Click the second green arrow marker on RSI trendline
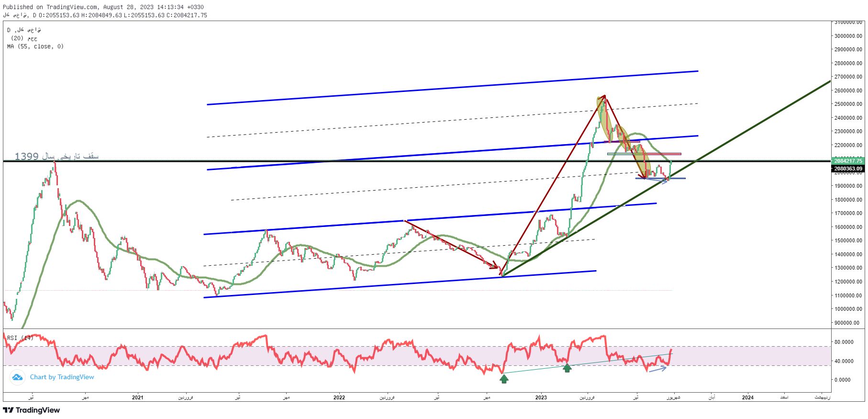This screenshot has height=419, width=868. point(567,368)
